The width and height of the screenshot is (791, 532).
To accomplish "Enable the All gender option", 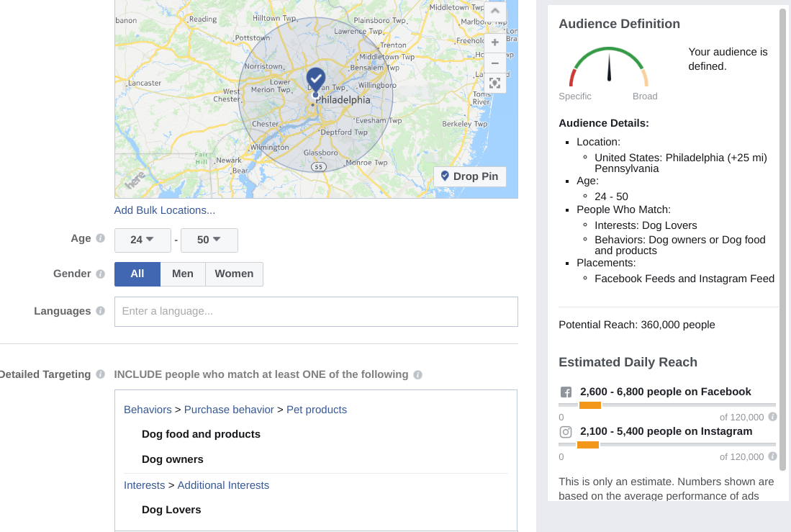I will click(137, 274).
